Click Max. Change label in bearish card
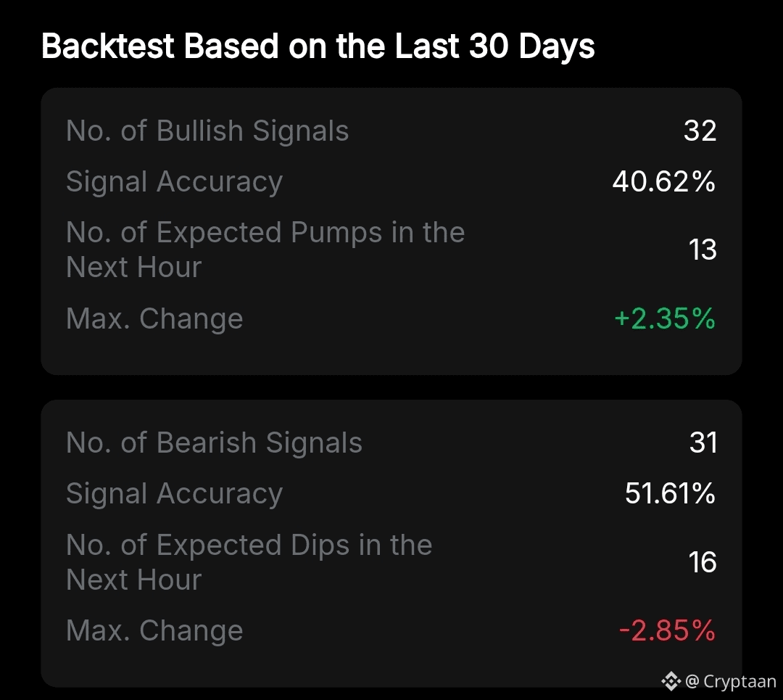The height and width of the screenshot is (700, 783). click(x=154, y=631)
